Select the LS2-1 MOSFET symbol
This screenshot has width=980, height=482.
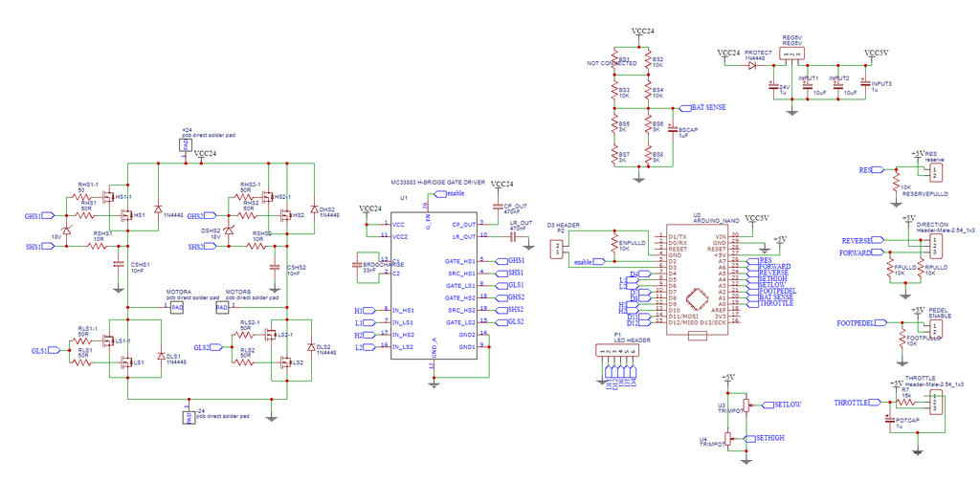(x=270, y=337)
